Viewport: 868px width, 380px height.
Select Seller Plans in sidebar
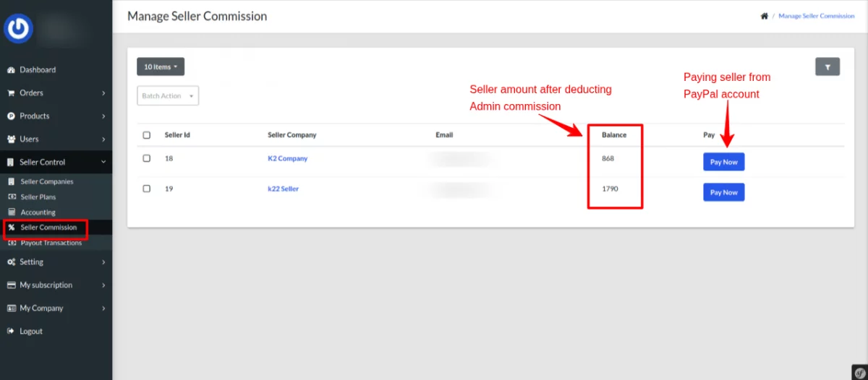point(38,197)
